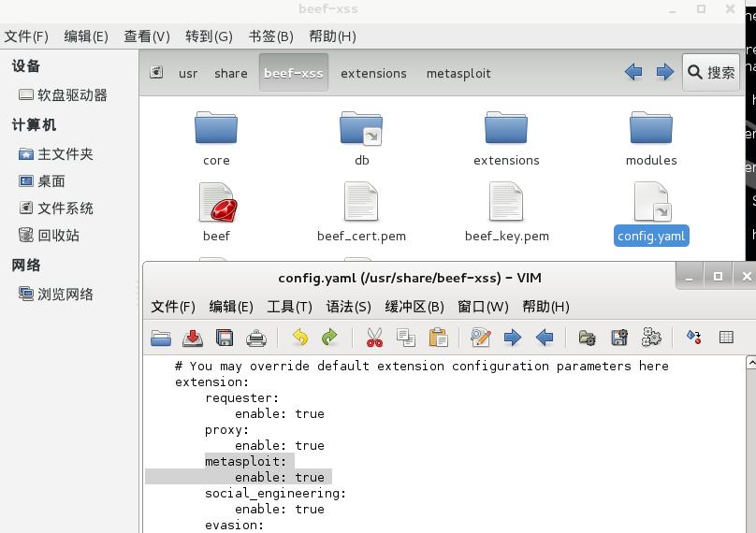Select the extensions path breadcrumb
The image size is (756, 533).
click(x=373, y=73)
